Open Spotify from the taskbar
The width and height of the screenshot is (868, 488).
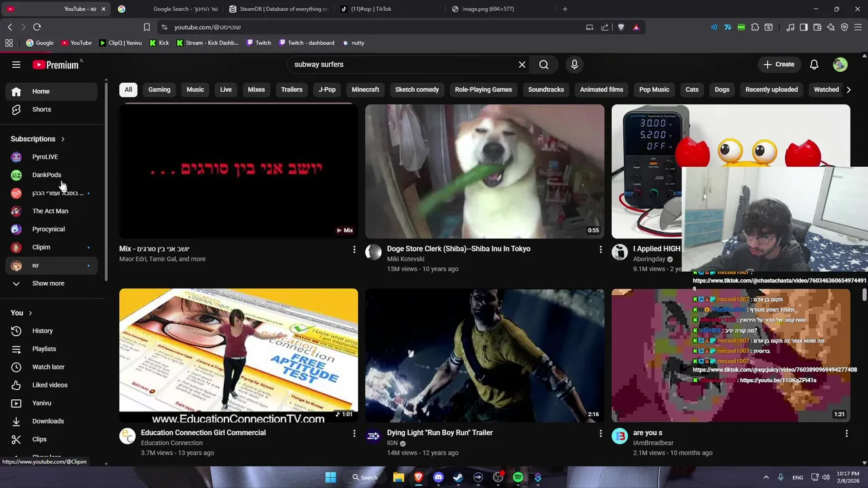point(518,477)
